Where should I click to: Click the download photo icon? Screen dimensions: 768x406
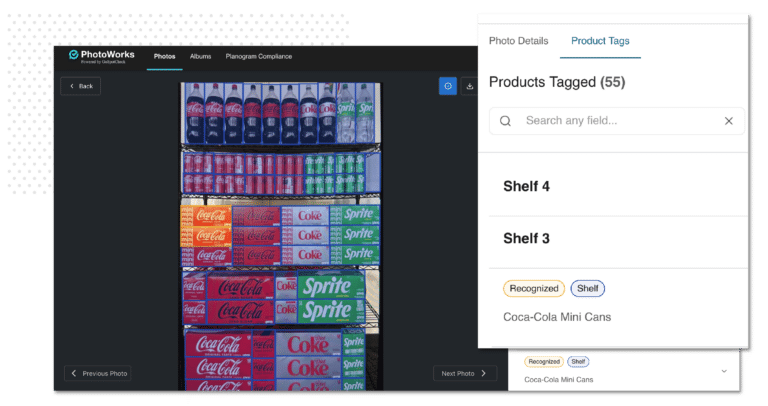(470, 86)
